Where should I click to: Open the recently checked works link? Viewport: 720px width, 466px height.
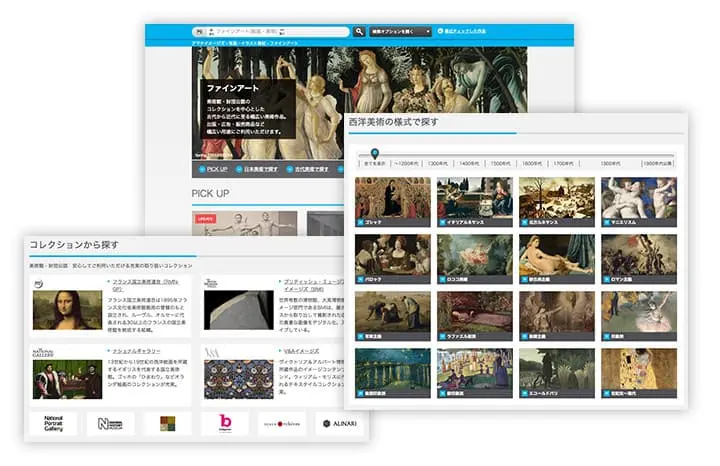(461, 31)
